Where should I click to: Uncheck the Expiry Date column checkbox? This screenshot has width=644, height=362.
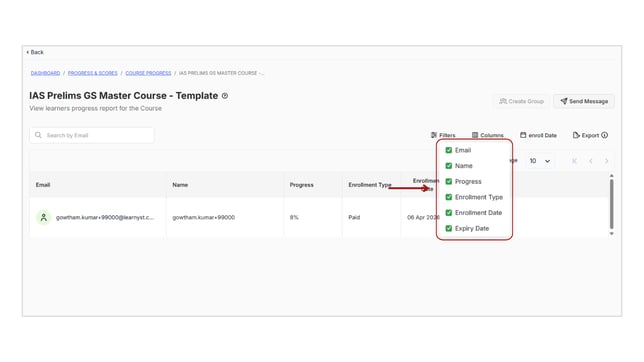coord(448,228)
